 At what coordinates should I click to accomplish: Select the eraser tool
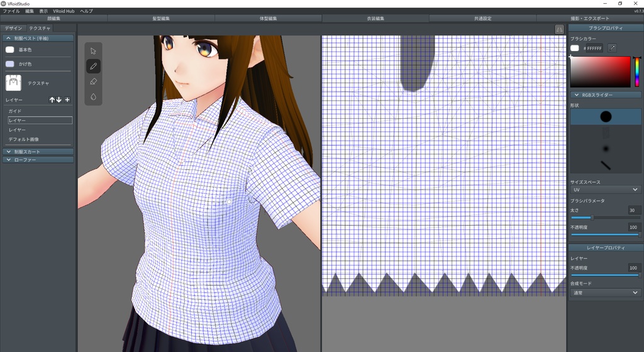[x=93, y=81]
